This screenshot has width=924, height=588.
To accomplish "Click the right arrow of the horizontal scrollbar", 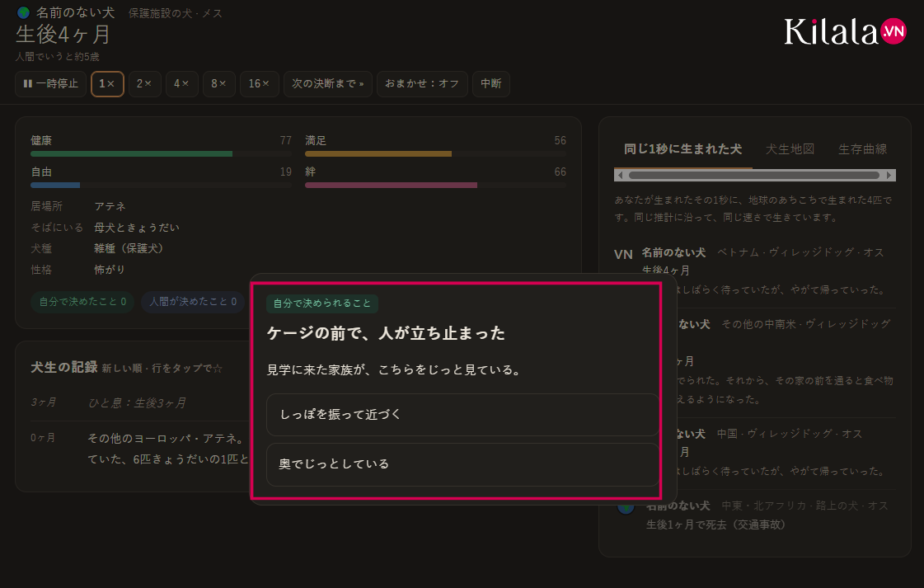I will point(889,175).
